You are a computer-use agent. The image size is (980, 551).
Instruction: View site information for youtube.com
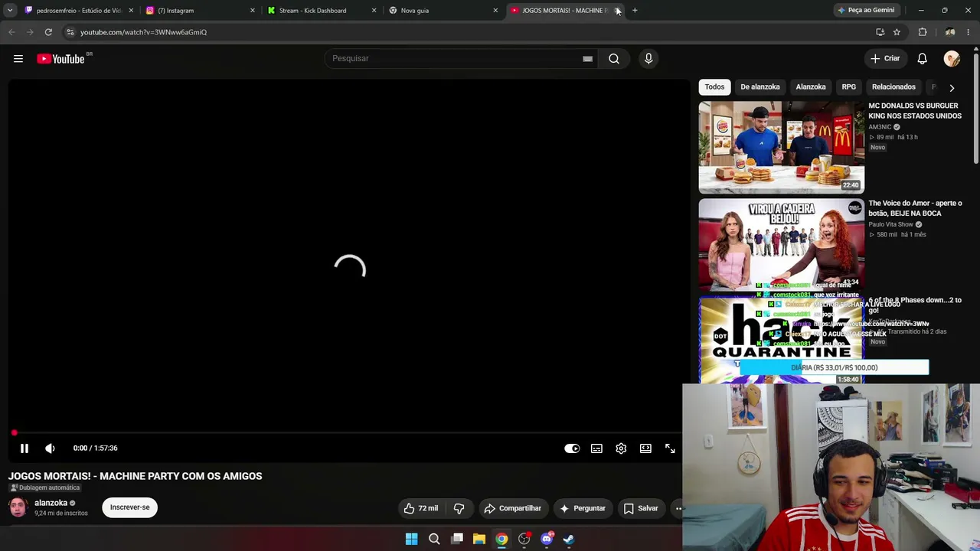tap(70, 32)
